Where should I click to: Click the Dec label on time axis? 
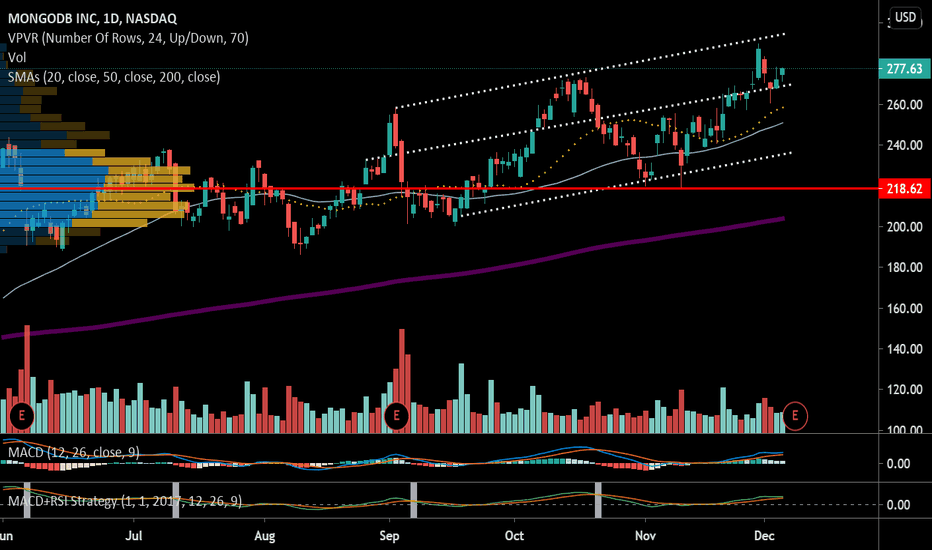point(764,536)
